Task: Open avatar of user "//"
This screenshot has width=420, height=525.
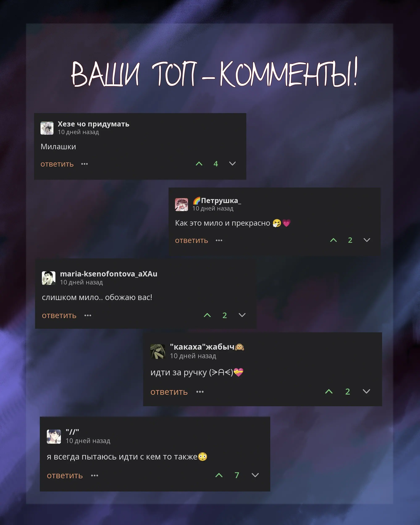Action: [x=54, y=437]
